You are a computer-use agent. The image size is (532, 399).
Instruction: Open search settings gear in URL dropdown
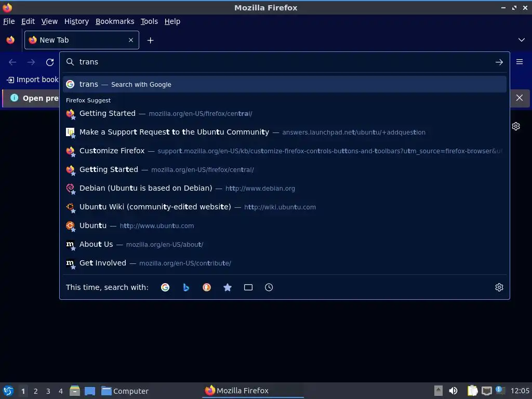(499, 287)
